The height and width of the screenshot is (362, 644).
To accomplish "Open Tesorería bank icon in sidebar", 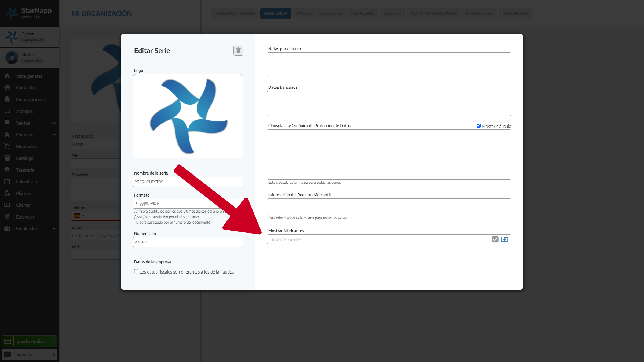I will 7,170.
